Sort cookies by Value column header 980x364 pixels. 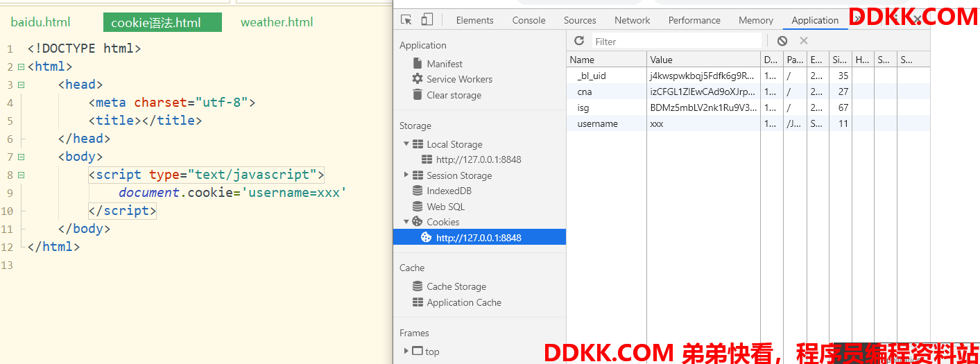704,60
